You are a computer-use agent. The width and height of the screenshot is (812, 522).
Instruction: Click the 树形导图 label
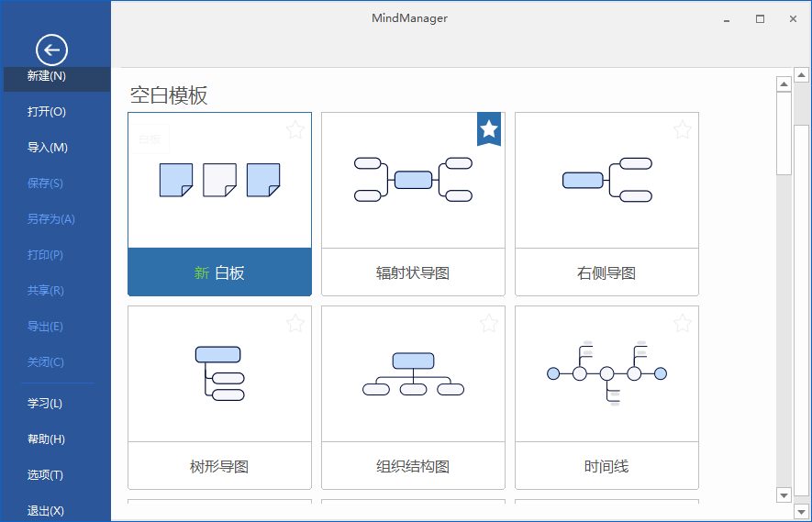(x=219, y=465)
